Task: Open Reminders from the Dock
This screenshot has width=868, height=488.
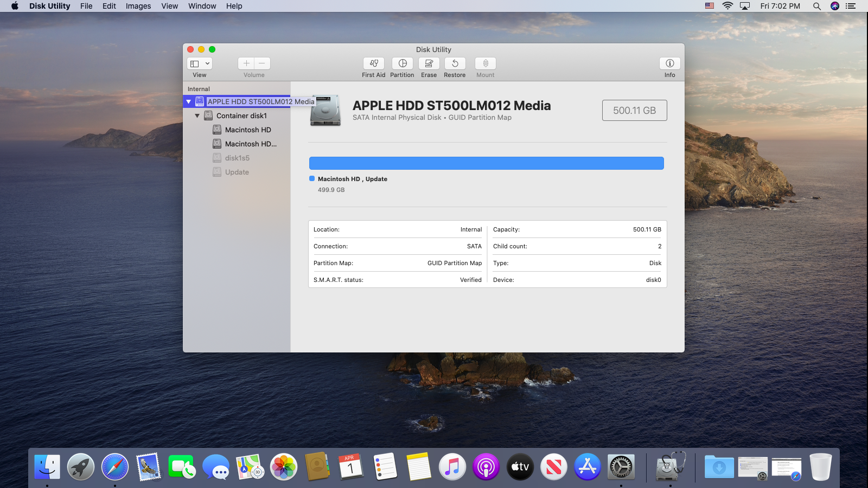Action: pos(385,466)
